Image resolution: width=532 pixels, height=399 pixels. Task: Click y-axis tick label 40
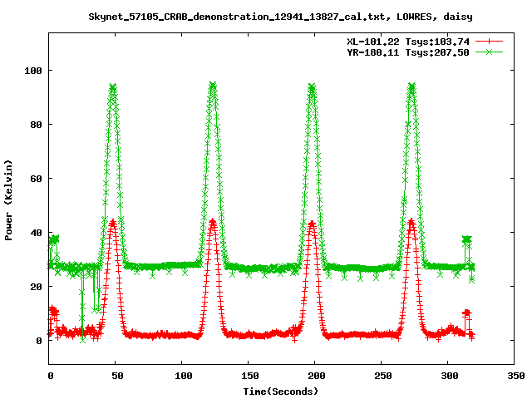pos(36,233)
